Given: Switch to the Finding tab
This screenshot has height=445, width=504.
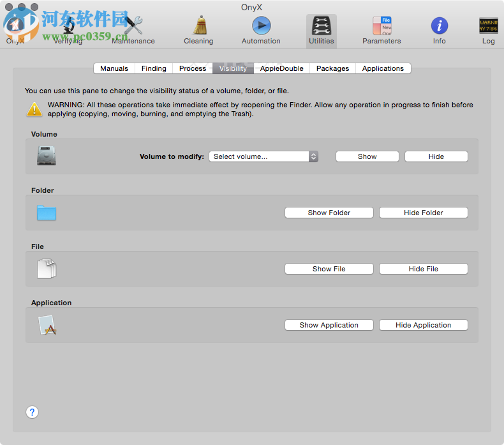Looking at the screenshot, I should pos(154,68).
